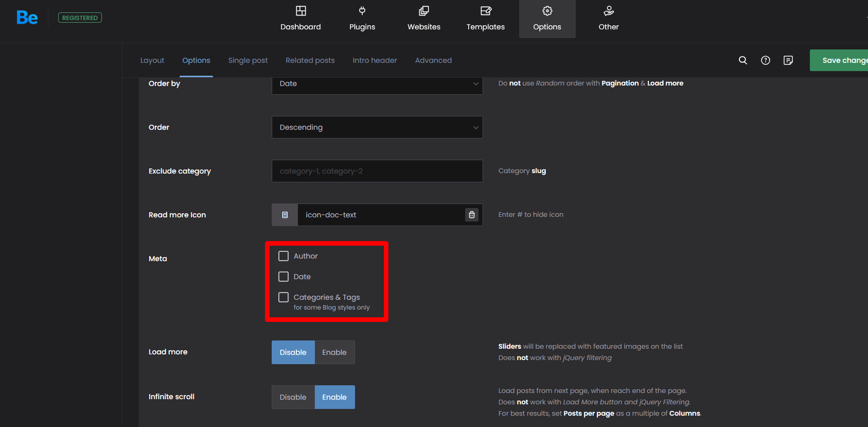Switch to the Single post tab
The image size is (868, 427).
(248, 60)
